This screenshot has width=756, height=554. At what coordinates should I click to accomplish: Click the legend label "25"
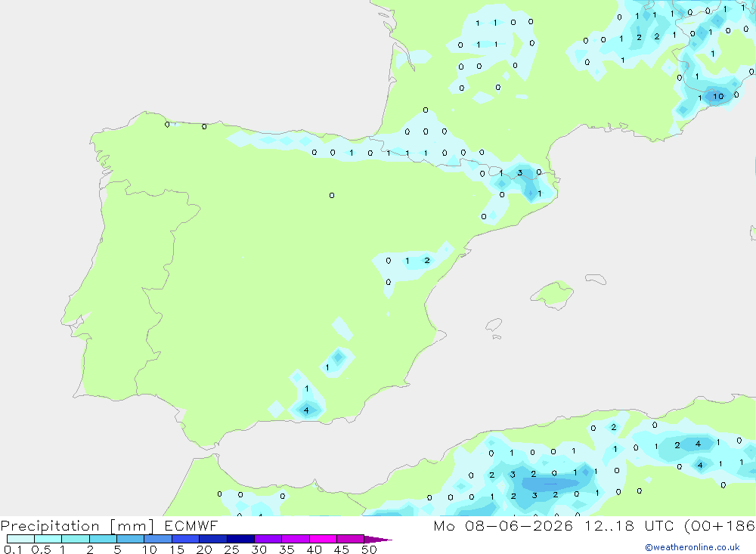[x=232, y=549]
